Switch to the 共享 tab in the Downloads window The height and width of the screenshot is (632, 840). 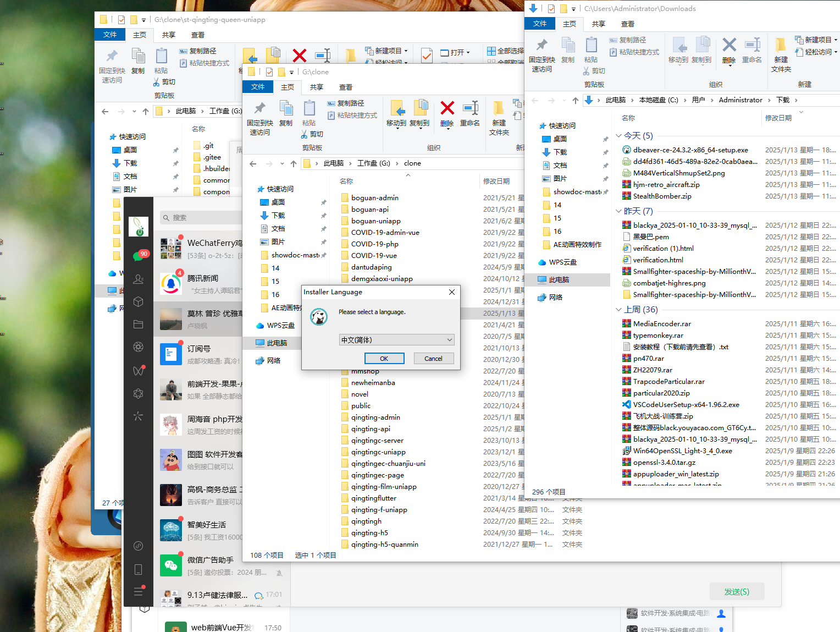(599, 24)
